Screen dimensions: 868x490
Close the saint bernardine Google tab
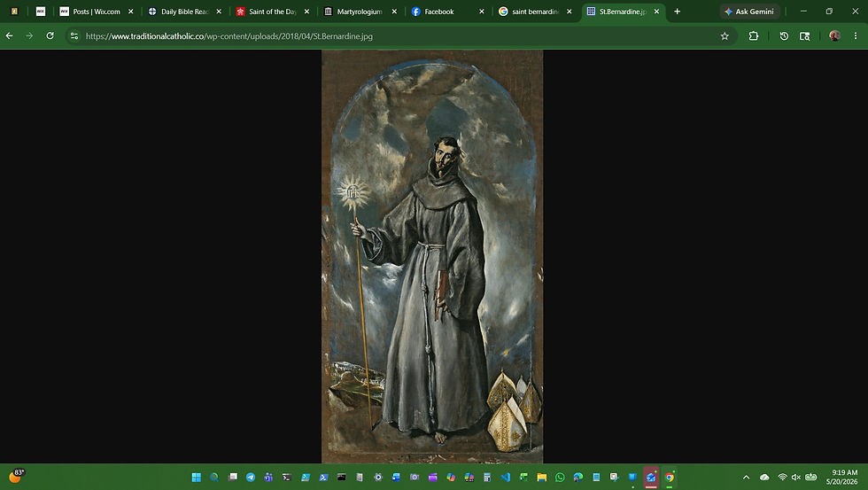coord(569,11)
